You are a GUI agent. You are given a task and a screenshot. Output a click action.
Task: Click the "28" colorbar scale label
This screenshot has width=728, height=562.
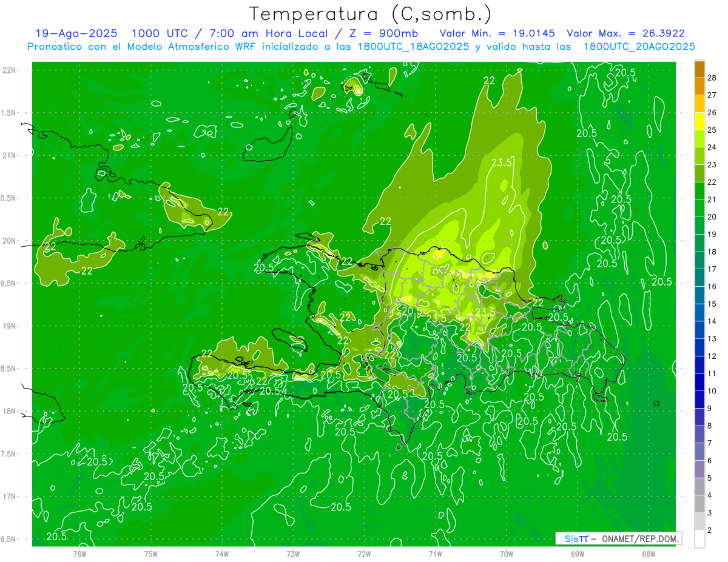(x=712, y=78)
